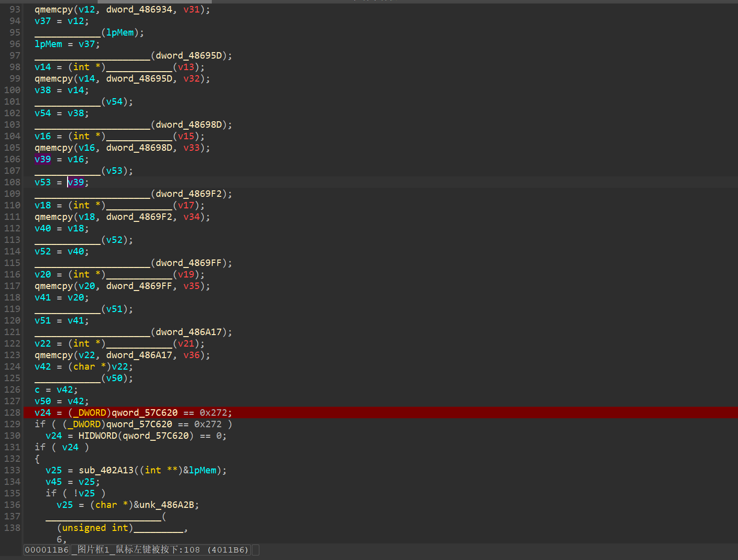Click the breakpoint line number 128
The width and height of the screenshot is (738, 560).
[12, 413]
